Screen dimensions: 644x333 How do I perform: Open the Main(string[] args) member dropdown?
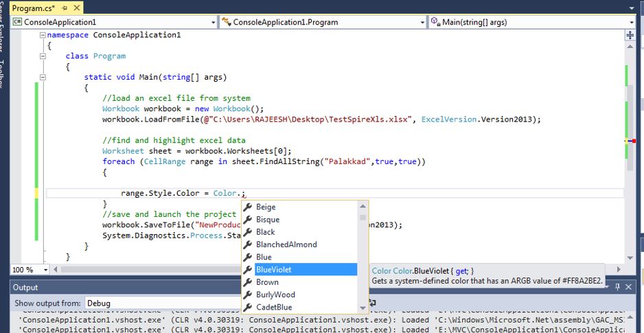pos(631,23)
